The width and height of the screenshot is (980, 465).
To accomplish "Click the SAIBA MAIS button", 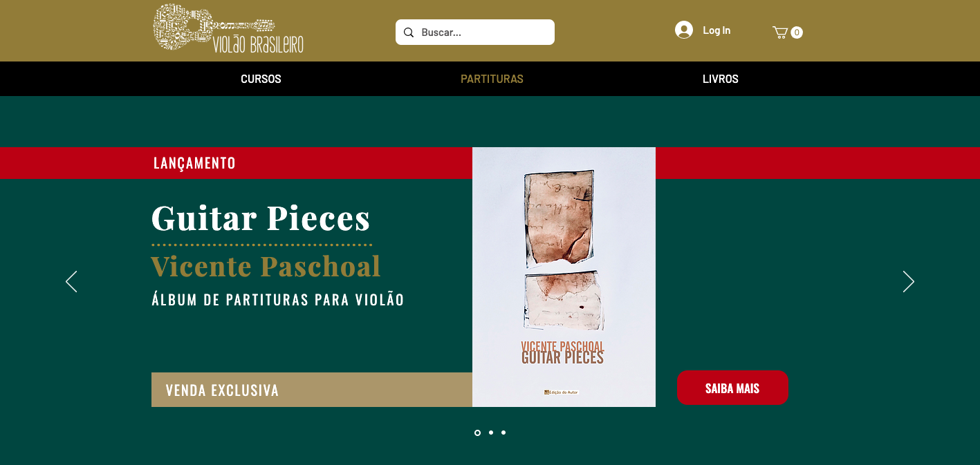I will (x=732, y=388).
